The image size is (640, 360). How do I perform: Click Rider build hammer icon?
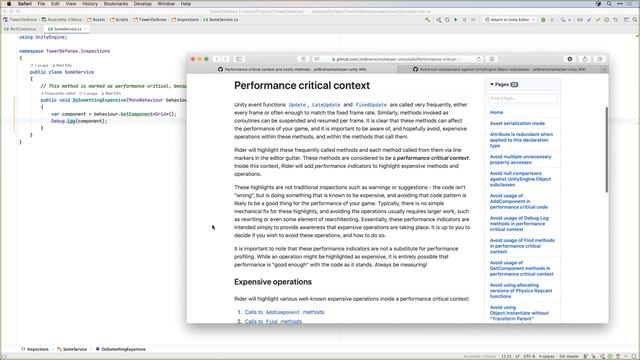click(x=427, y=20)
